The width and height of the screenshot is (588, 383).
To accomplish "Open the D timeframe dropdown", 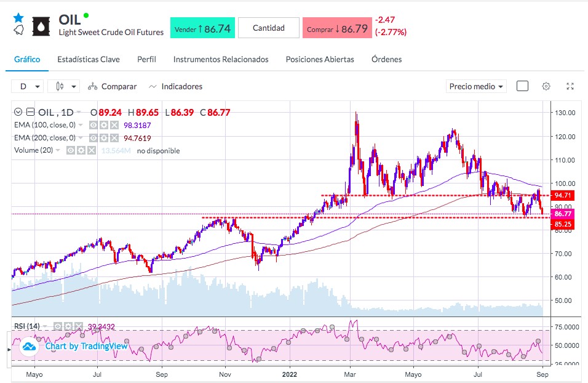I will click(x=28, y=86).
